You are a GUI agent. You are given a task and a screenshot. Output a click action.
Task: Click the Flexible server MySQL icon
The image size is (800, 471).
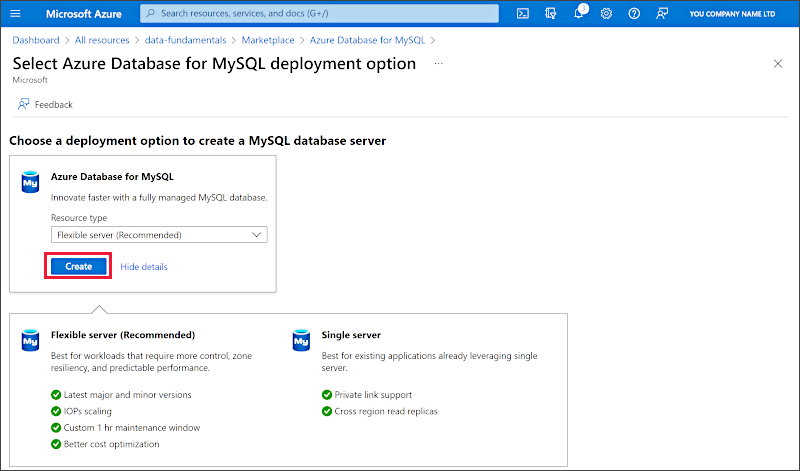pyautogui.click(x=30, y=340)
